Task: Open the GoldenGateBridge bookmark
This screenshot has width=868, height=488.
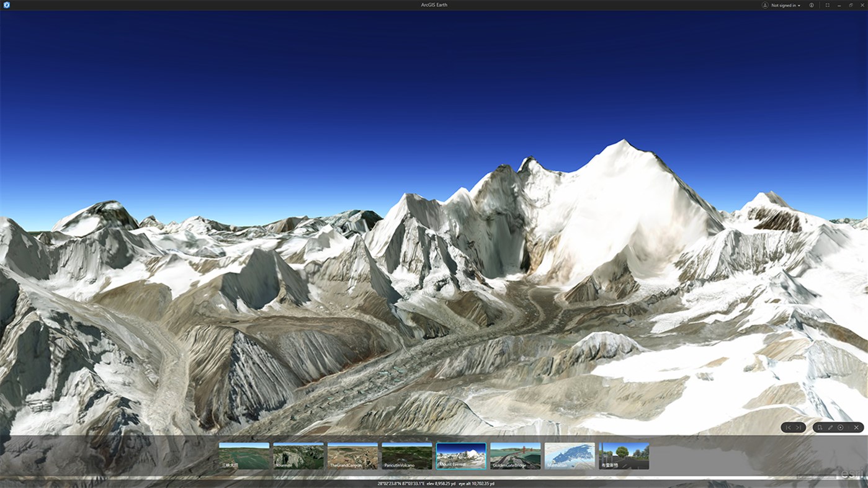Action: (x=516, y=455)
